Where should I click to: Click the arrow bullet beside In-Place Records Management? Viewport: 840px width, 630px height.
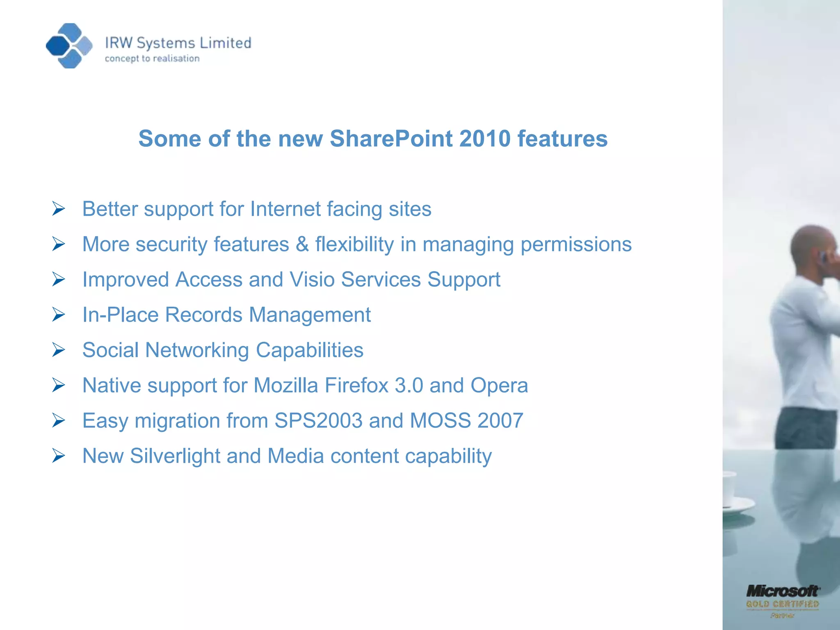point(59,315)
